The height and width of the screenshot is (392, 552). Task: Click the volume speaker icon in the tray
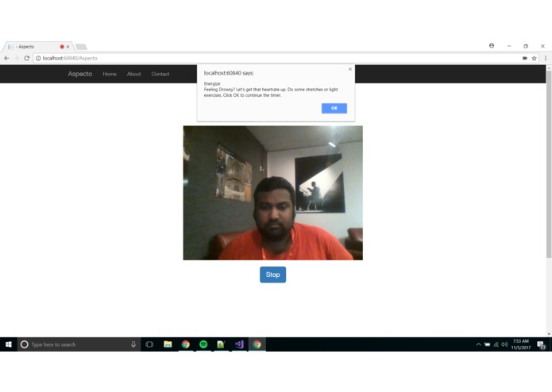coord(504,344)
